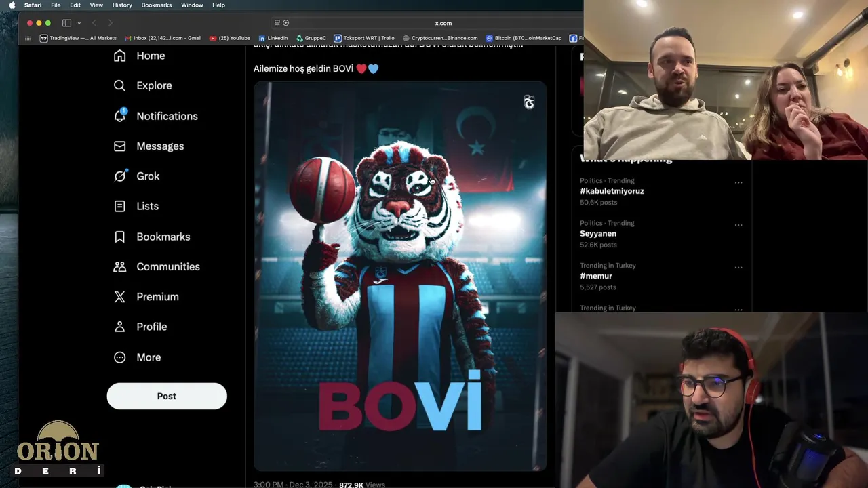The image size is (868, 488).
Task: Open the Home page in X sidebar
Action: (139, 56)
